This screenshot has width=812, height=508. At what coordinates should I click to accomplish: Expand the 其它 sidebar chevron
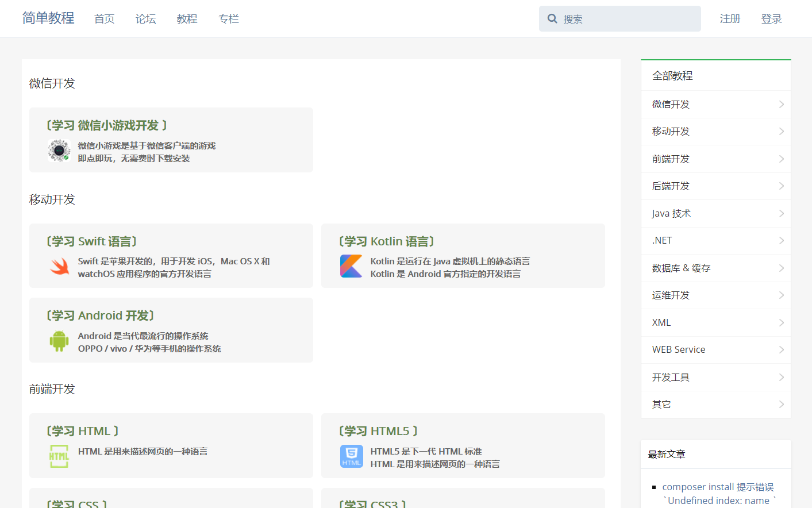pos(782,404)
